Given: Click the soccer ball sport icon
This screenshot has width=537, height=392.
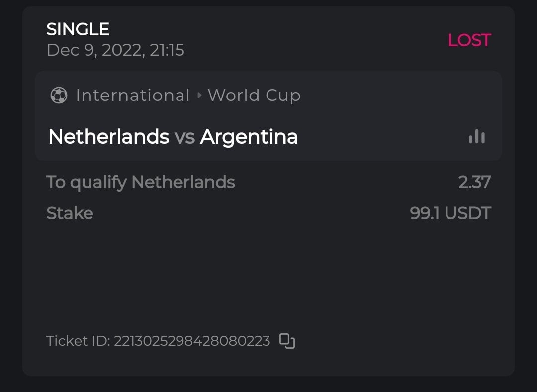Looking at the screenshot, I should [x=59, y=95].
